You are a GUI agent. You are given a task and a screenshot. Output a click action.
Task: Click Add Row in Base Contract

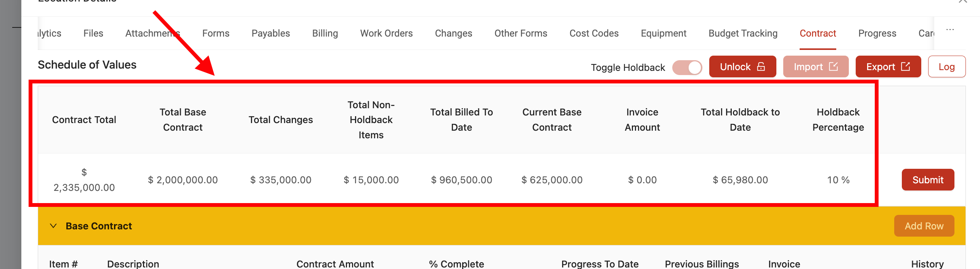click(x=924, y=226)
